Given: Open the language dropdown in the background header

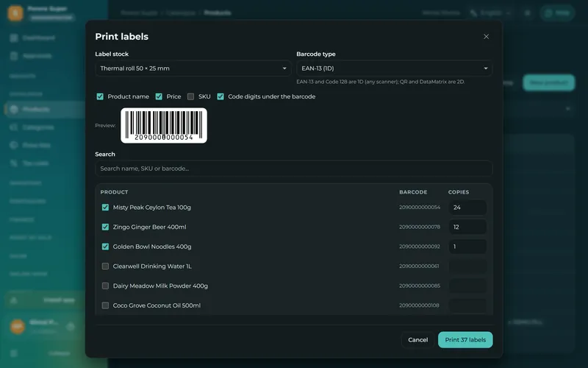Looking at the screenshot, I should click(490, 13).
